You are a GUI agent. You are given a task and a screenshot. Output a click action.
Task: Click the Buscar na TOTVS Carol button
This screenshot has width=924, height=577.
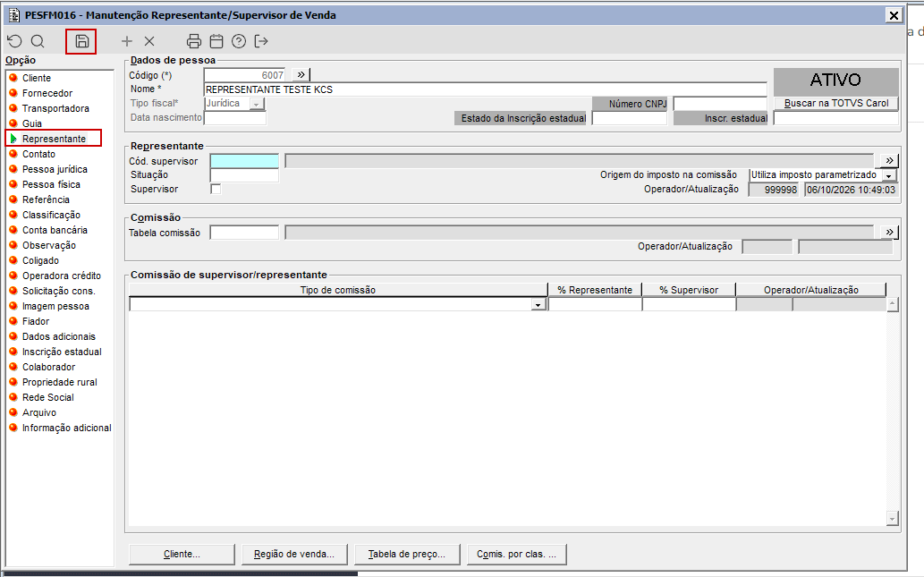836,103
